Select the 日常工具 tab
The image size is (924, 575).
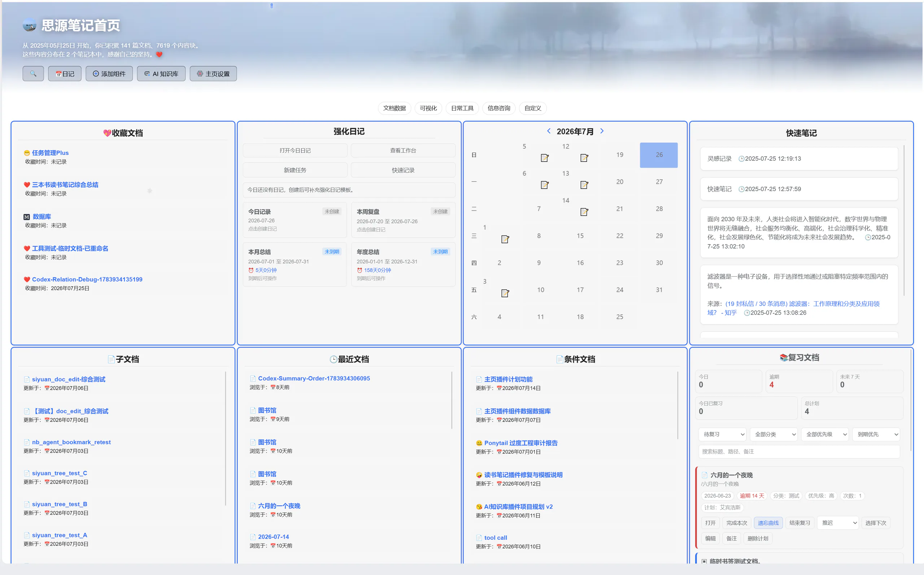(x=462, y=108)
